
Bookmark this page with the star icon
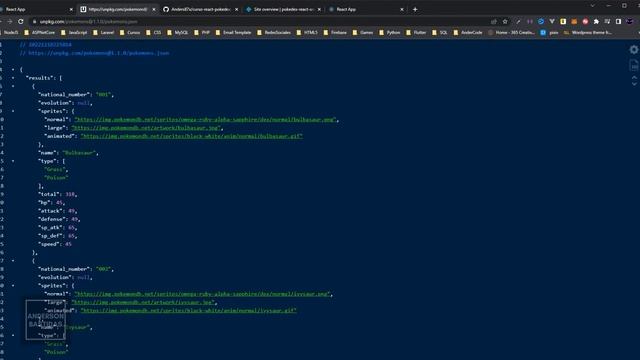click(505, 21)
